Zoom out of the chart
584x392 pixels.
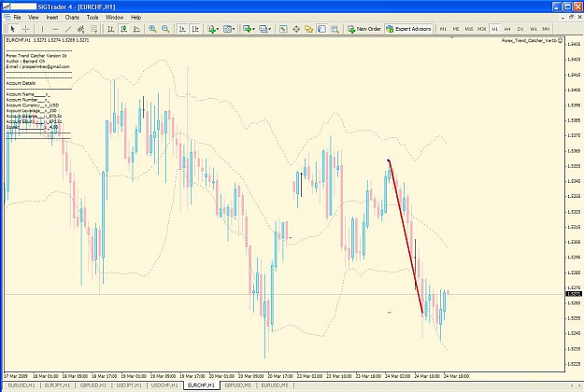pyautogui.click(x=165, y=29)
